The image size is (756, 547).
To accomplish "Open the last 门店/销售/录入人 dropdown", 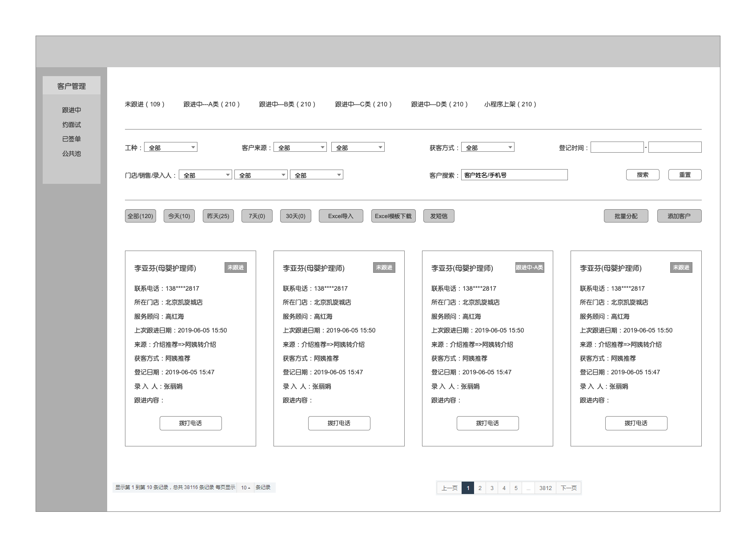I will 317,175.
